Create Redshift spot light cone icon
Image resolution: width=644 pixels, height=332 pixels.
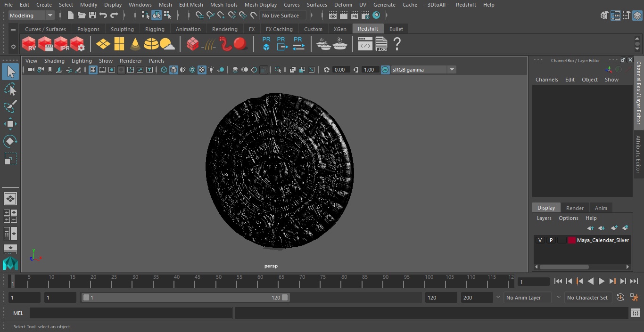(x=135, y=44)
